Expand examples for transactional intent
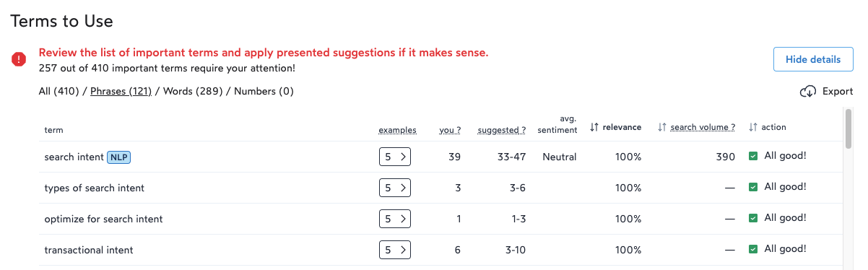Image resolution: width=868 pixels, height=270 pixels. [395, 250]
